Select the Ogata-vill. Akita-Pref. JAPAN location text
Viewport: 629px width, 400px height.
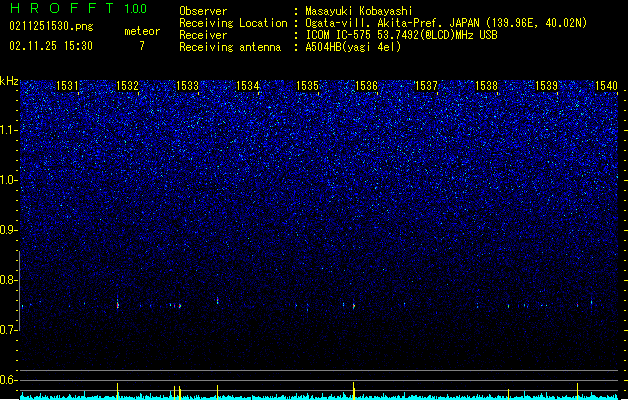point(446,23)
